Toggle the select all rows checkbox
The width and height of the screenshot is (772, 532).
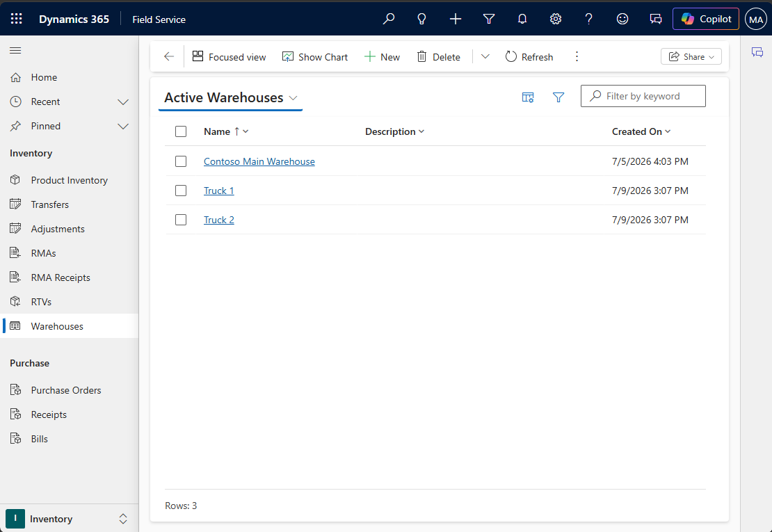pos(181,131)
